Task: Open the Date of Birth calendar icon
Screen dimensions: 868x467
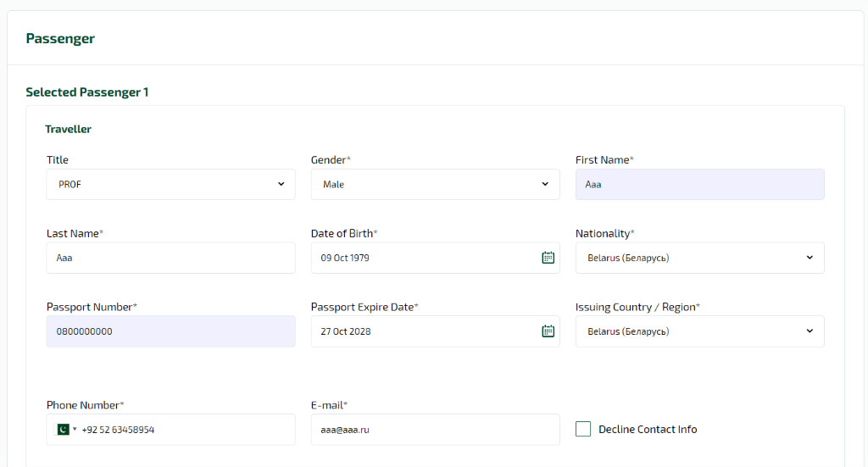Action: [x=548, y=258]
